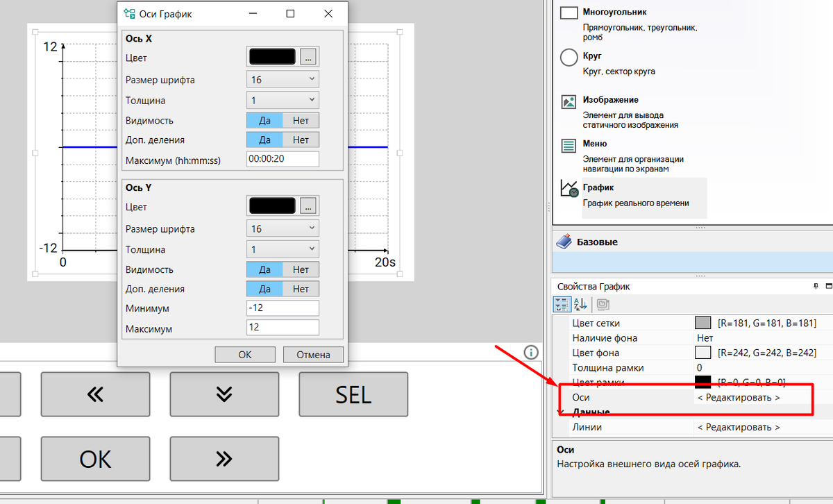Pick the Image (Изображение) element icon
This screenshot has height=504, width=833.
(569, 101)
